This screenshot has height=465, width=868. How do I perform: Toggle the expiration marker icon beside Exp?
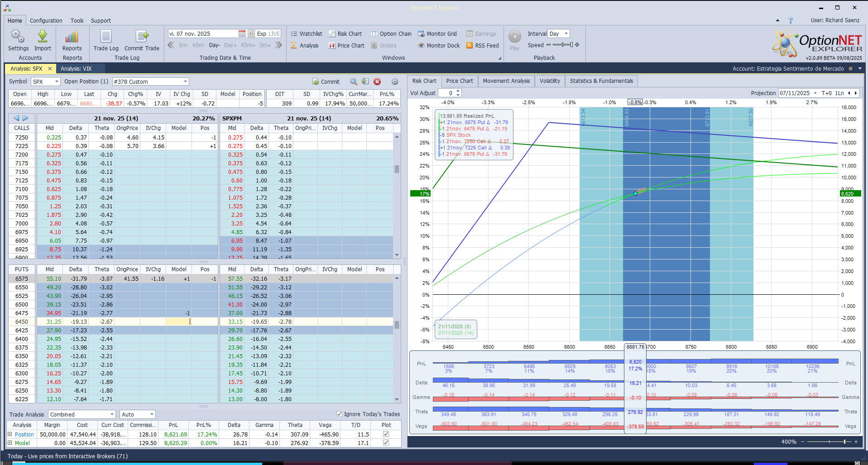click(251, 34)
